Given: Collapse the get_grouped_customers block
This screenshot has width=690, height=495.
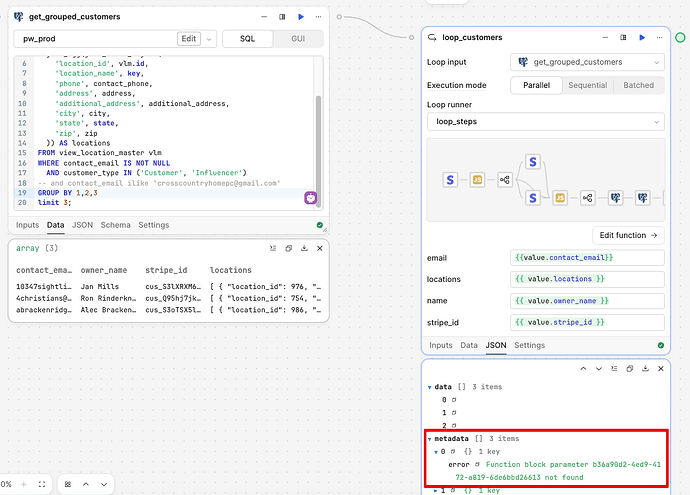Looking at the screenshot, I should (x=264, y=17).
